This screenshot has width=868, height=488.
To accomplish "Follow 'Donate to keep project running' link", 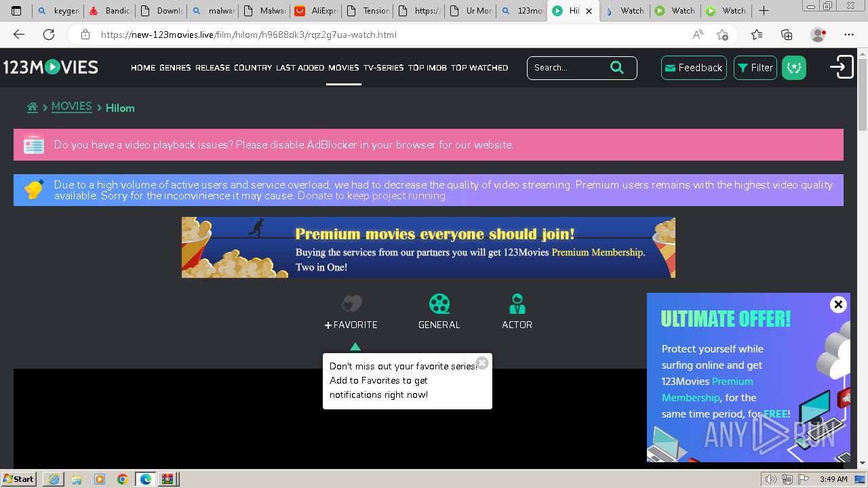I will click(372, 196).
